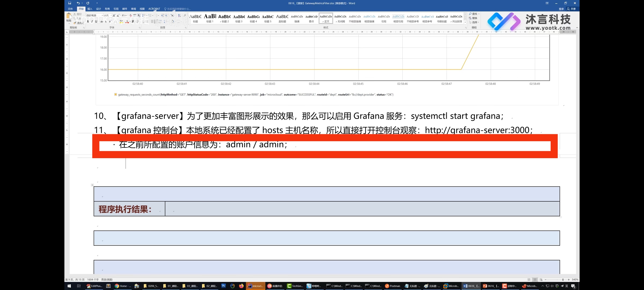The width and height of the screenshot is (644, 290).
Task: Click the clear formatting icon
Action: click(x=131, y=16)
